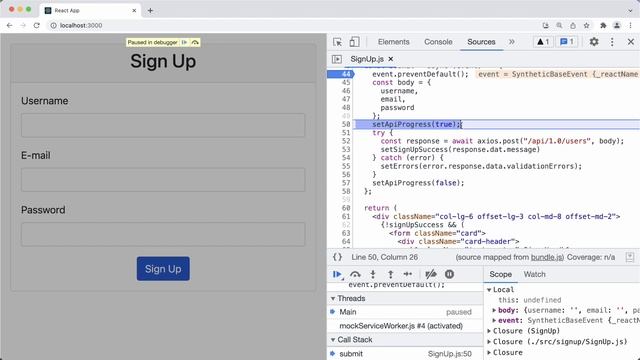
Task: Toggle pause on exceptions
Action: pos(449,274)
